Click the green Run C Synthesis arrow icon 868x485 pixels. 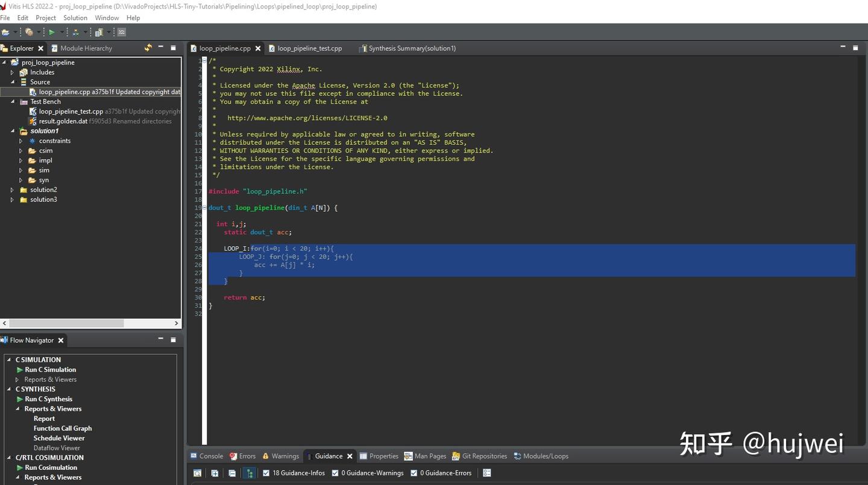tap(20, 399)
